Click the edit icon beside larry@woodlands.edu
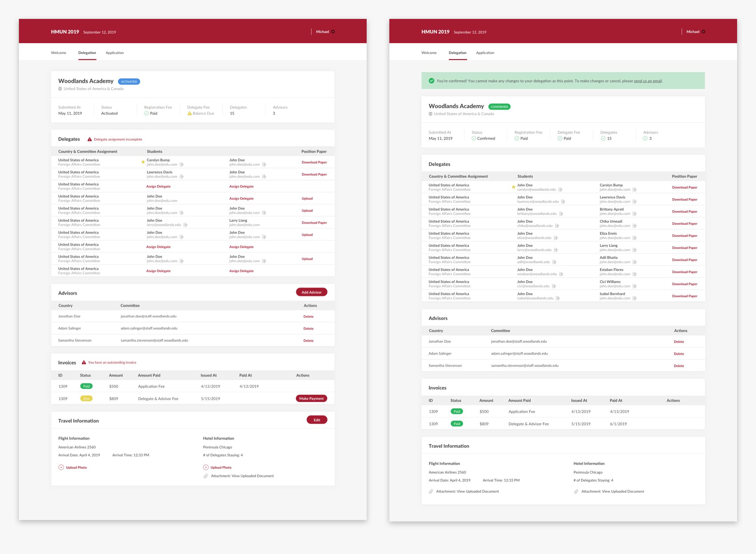 coord(185,225)
